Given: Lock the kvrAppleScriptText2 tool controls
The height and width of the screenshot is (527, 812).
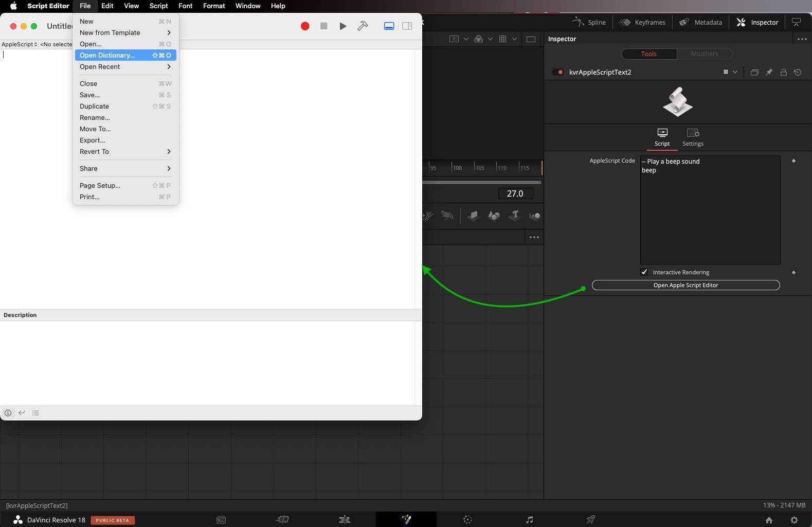Looking at the screenshot, I should pyautogui.click(x=783, y=72).
